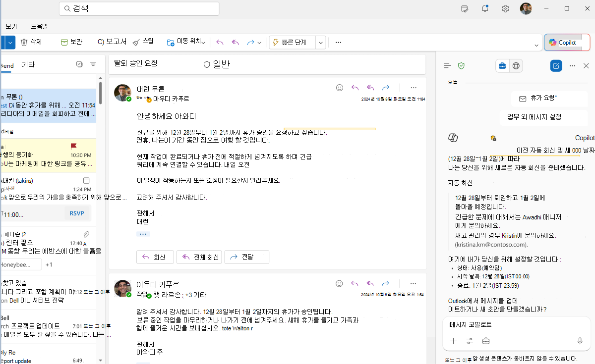
Task: Click the 대런 무튼 sender avatar
Action: [x=122, y=93]
